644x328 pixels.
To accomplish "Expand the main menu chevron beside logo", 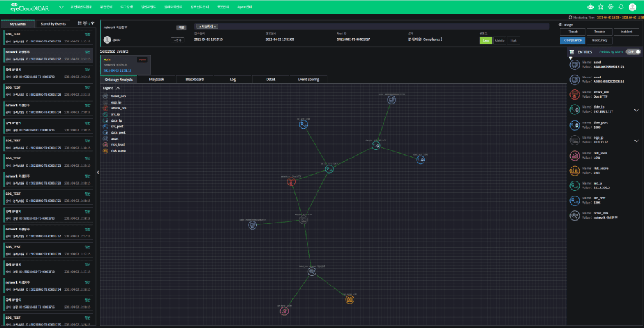I will click(61, 7).
